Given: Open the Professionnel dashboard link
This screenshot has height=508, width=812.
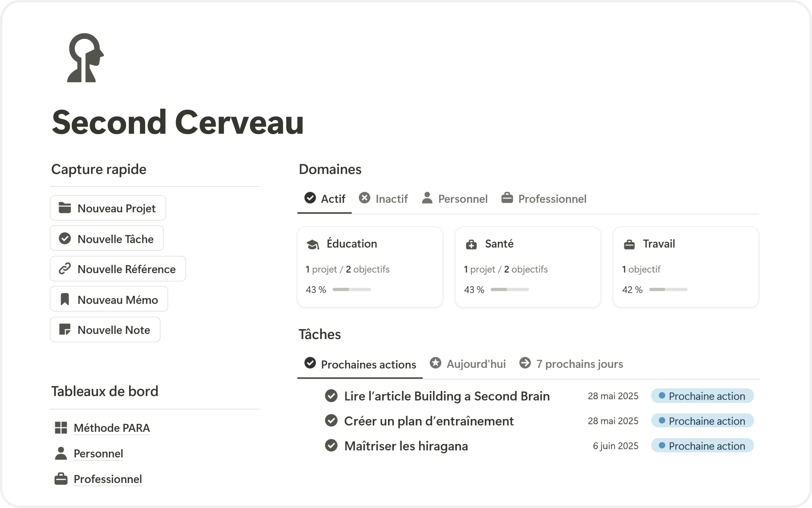Looking at the screenshot, I should [107, 479].
